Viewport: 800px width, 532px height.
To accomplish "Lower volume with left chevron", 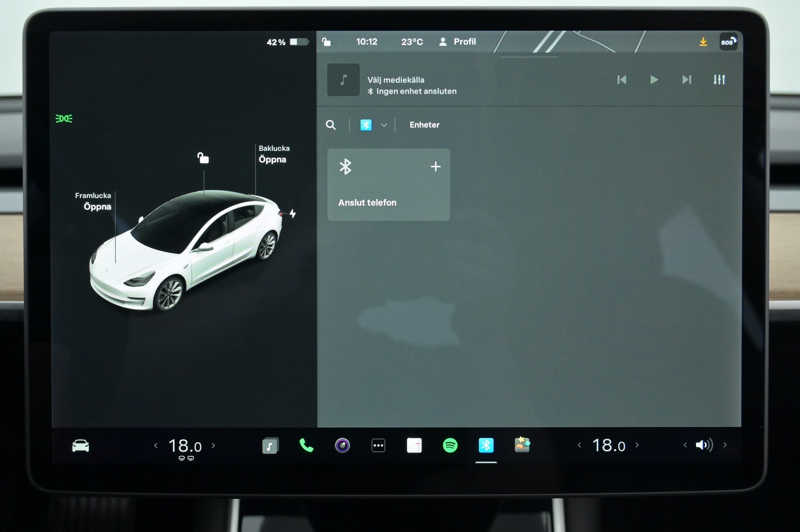I will 685,445.
